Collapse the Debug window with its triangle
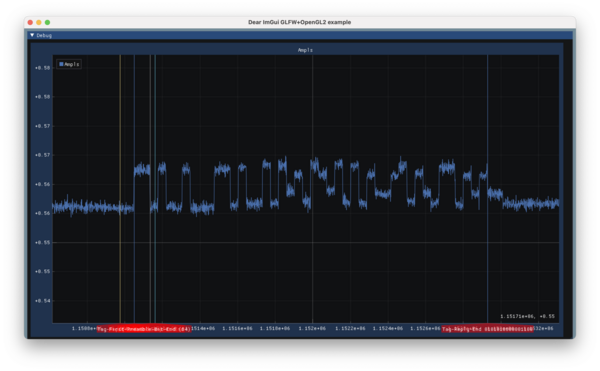The image size is (600, 371). (x=32, y=35)
